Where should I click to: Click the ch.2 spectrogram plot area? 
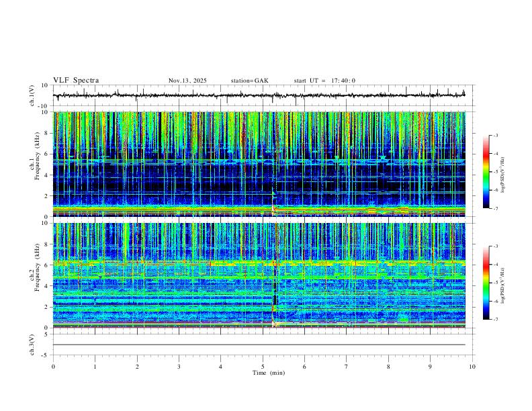(259, 275)
